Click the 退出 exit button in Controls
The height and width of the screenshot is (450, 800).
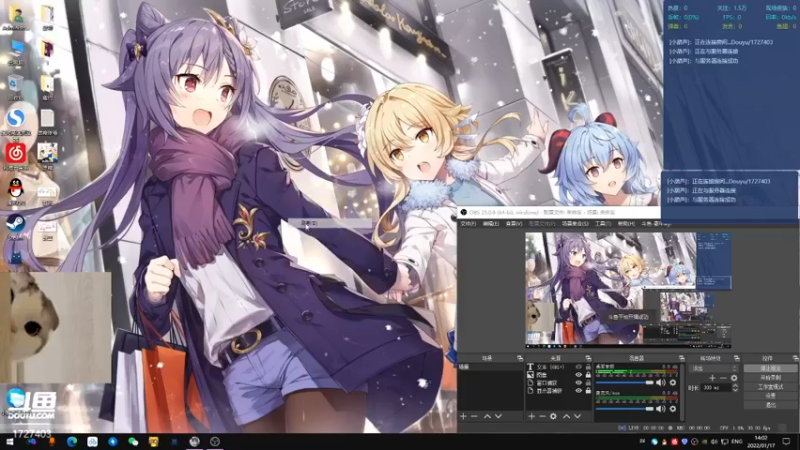click(770, 405)
